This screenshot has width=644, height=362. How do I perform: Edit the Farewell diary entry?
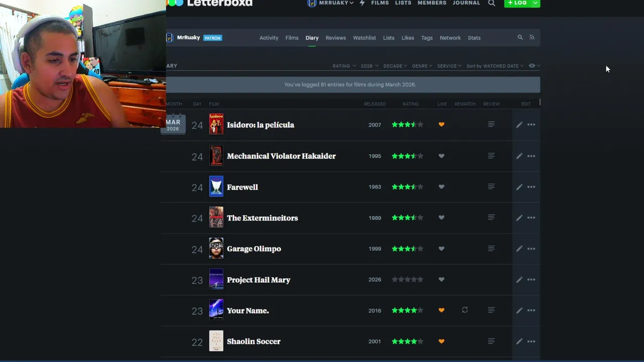(519, 187)
